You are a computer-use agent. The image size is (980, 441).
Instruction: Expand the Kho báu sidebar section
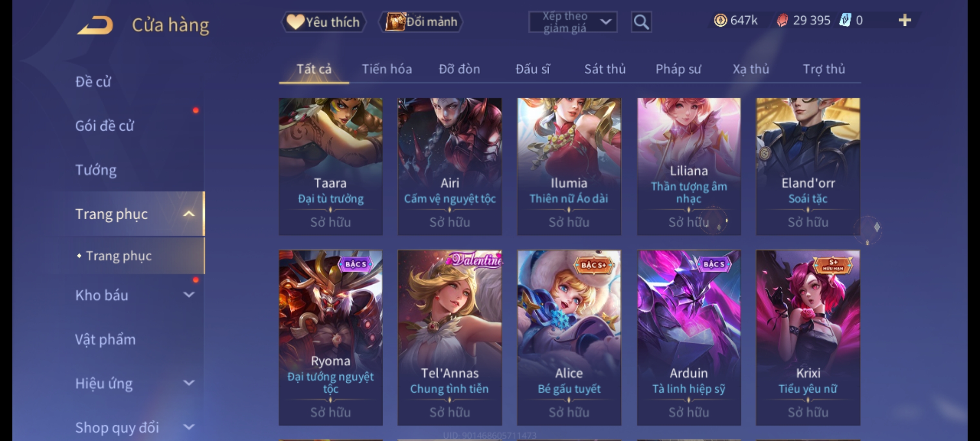pos(189,294)
